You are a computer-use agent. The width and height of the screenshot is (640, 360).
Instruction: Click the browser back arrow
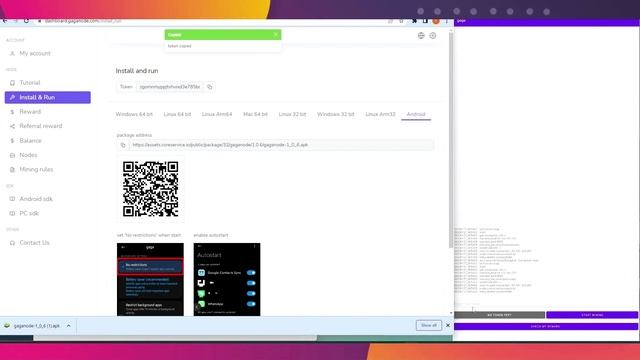[x=5, y=21]
